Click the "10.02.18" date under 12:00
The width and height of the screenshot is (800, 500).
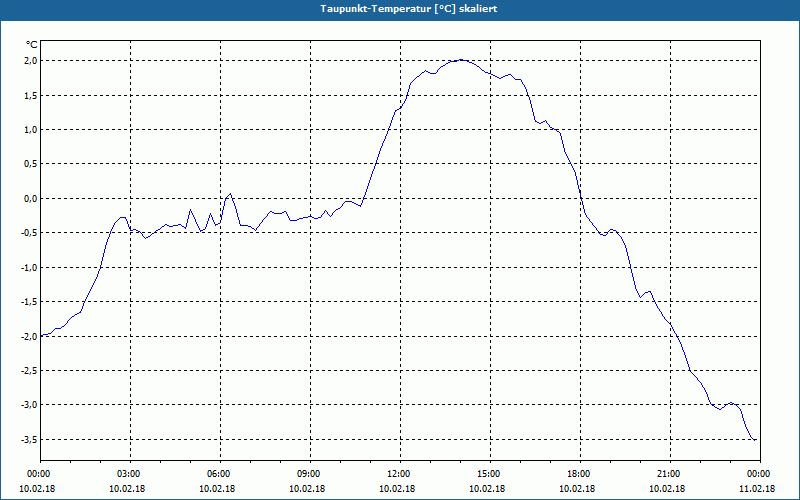tap(397, 489)
